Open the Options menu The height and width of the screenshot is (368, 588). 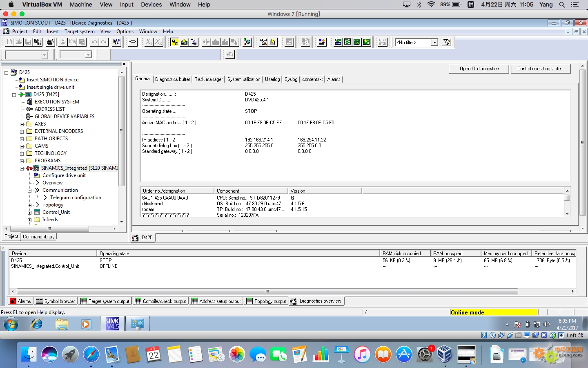125,31
